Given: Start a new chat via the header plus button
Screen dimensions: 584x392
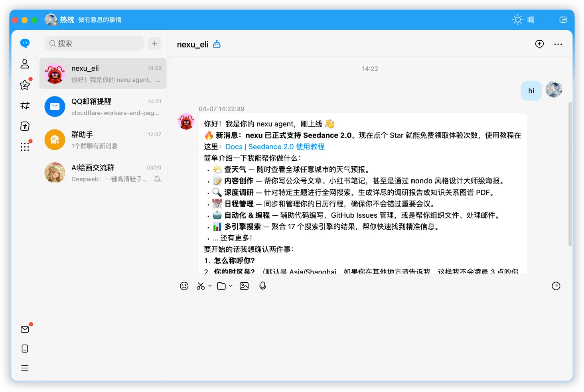Looking at the screenshot, I should (539, 44).
